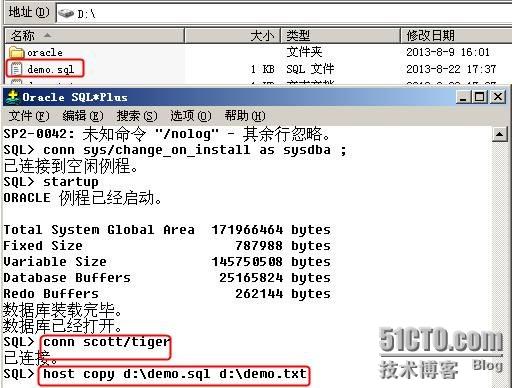Click the 'ORACLE 例程已经启动' line
Screen dimensions: 512x388
(x=83, y=198)
